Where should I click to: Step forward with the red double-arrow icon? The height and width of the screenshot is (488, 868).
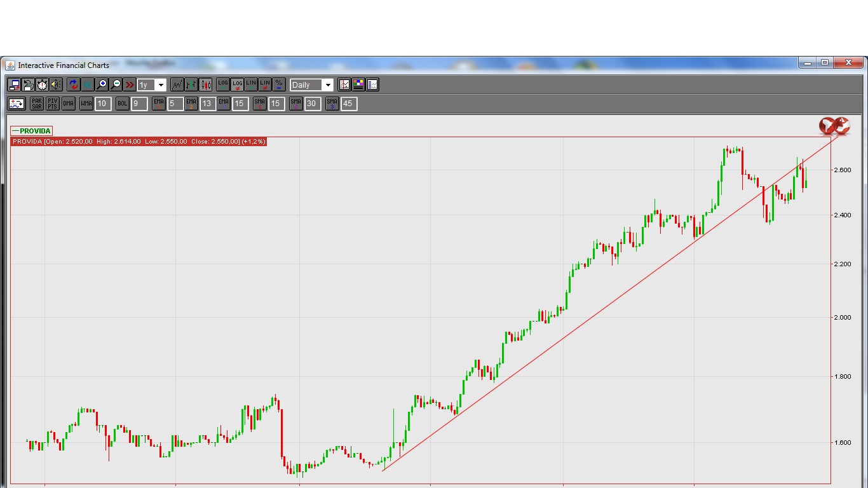click(130, 85)
